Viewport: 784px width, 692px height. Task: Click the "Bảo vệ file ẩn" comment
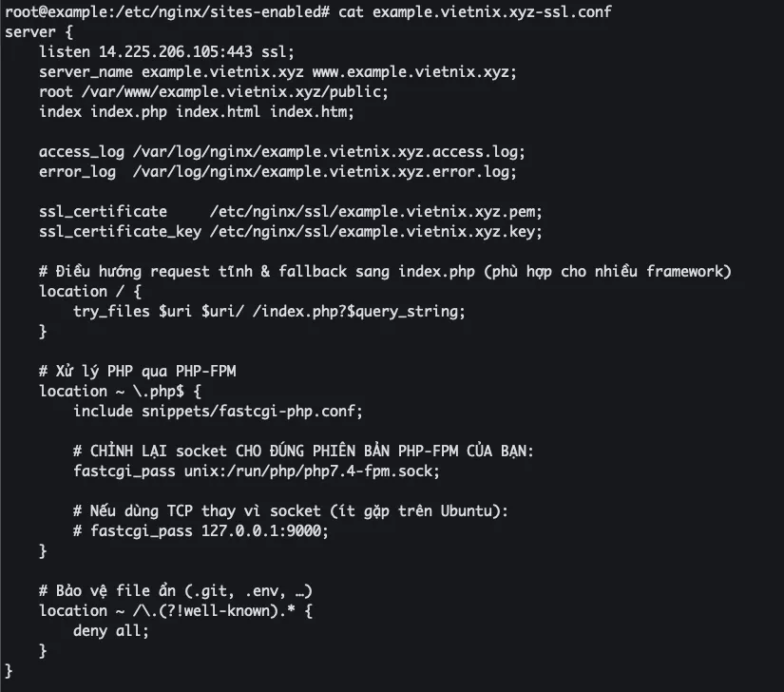click(176, 590)
